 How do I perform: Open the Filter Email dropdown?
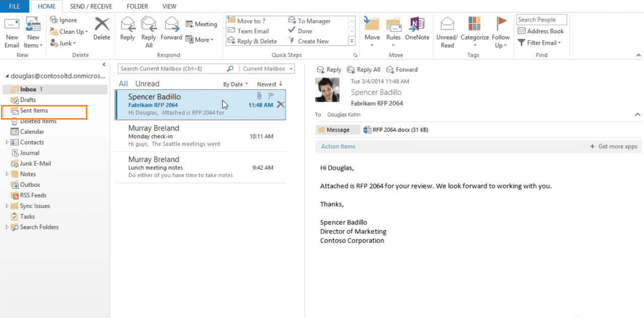(x=539, y=43)
